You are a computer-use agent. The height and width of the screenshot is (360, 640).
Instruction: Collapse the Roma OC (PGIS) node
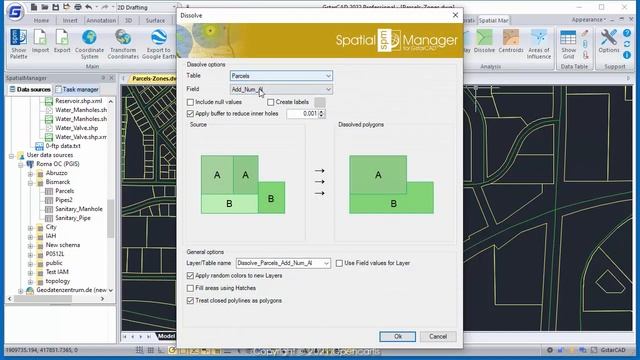[20, 164]
